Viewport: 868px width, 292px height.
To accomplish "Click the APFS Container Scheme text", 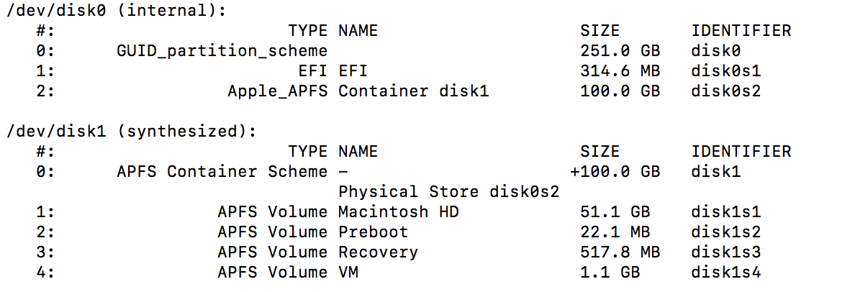I will (x=222, y=172).
